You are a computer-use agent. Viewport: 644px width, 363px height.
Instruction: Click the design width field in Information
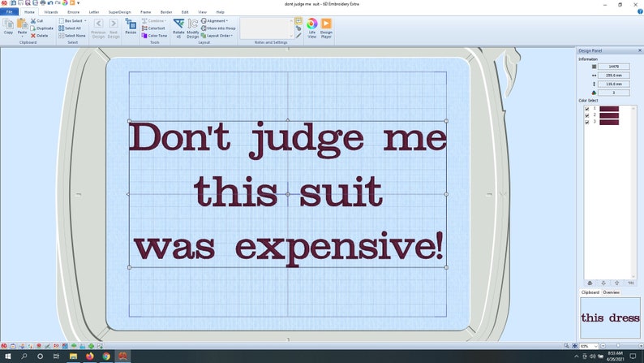(614, 76)
